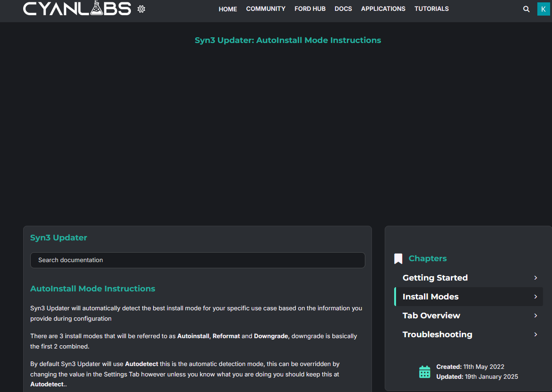Focus the Search documentation field

coord(198,260)
